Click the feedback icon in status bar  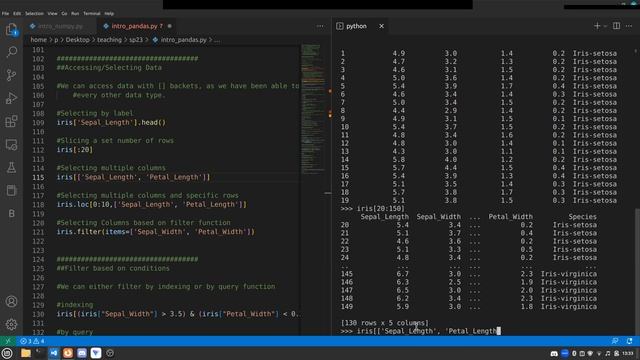(615, 341)
